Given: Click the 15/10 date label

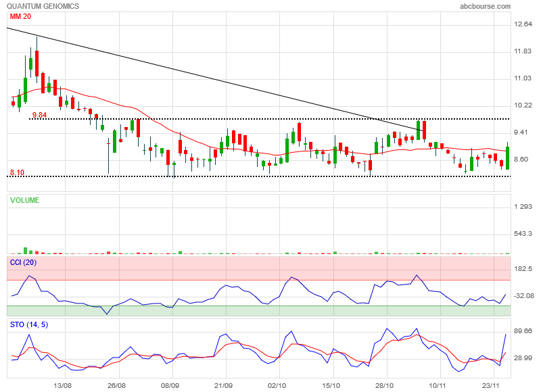Looking at the screenshot, I should pyautogui.click(x=331, y=385).
